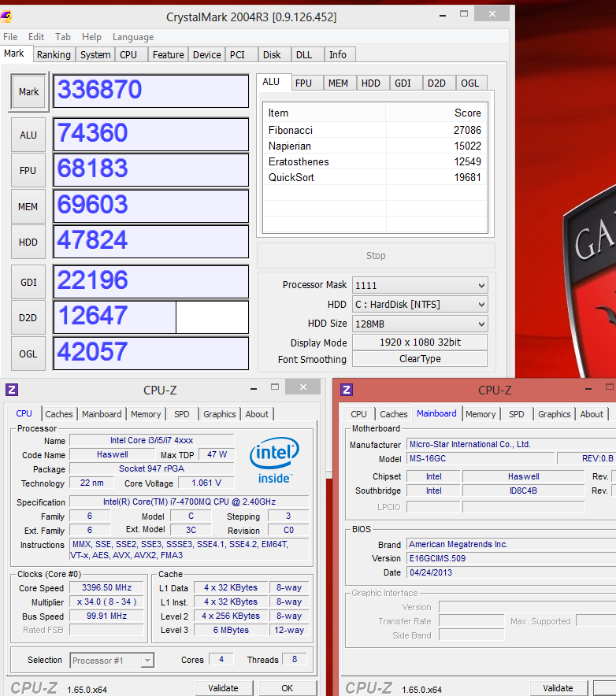Run the OGL benchmark button

coord(28,354)
